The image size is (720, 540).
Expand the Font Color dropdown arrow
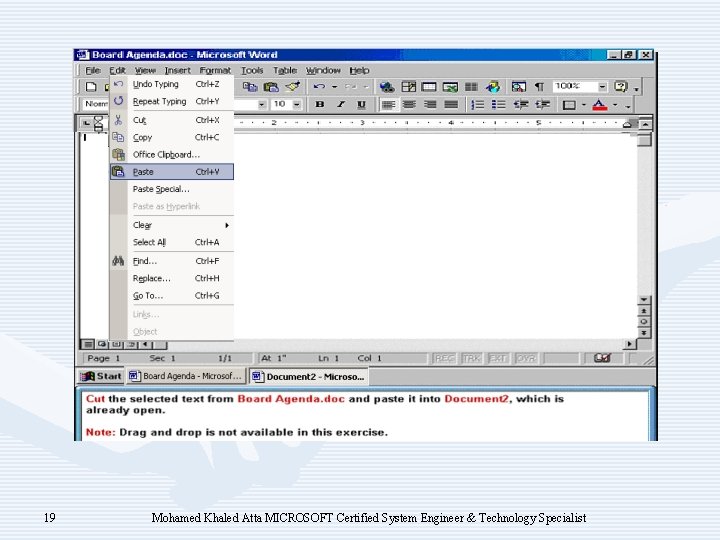615,105
